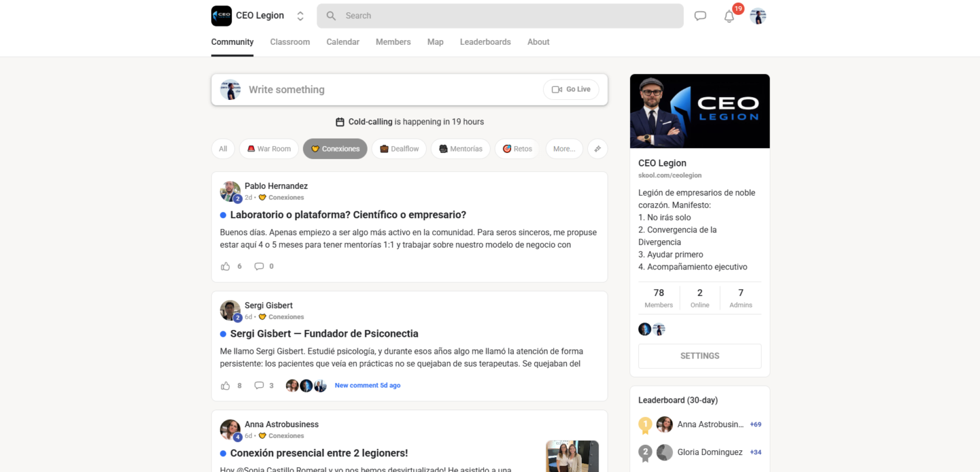The height and width of the screenshot is (472, 980).
Task: Filter posts by Retos
Action: 518,149
